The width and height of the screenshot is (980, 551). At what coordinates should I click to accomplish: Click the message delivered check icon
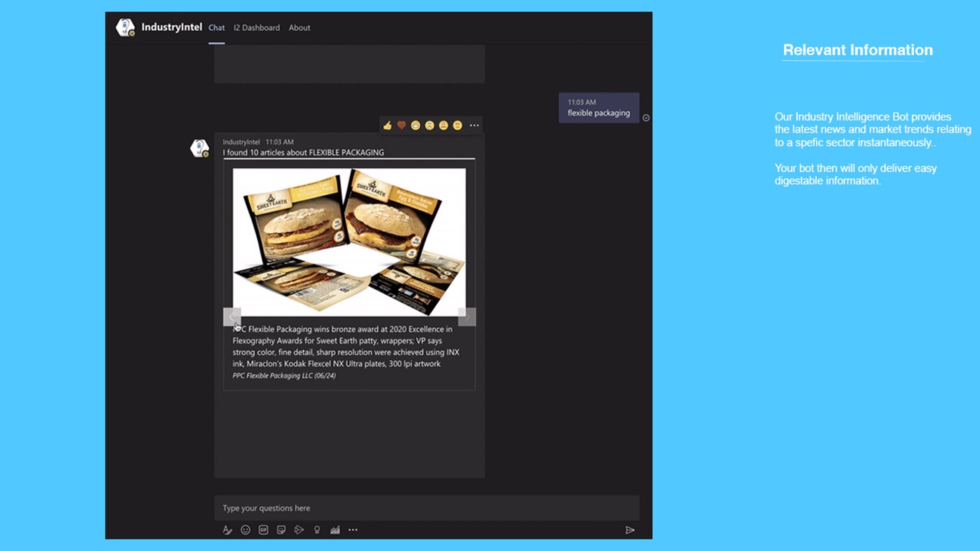(x=646, y=118)
